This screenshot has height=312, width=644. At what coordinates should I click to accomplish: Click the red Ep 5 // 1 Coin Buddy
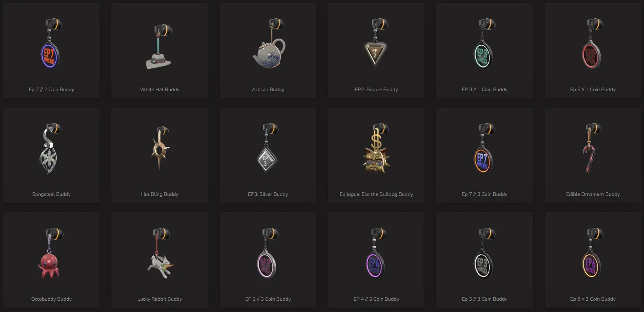pyautogui.click(x=593, y=50)
